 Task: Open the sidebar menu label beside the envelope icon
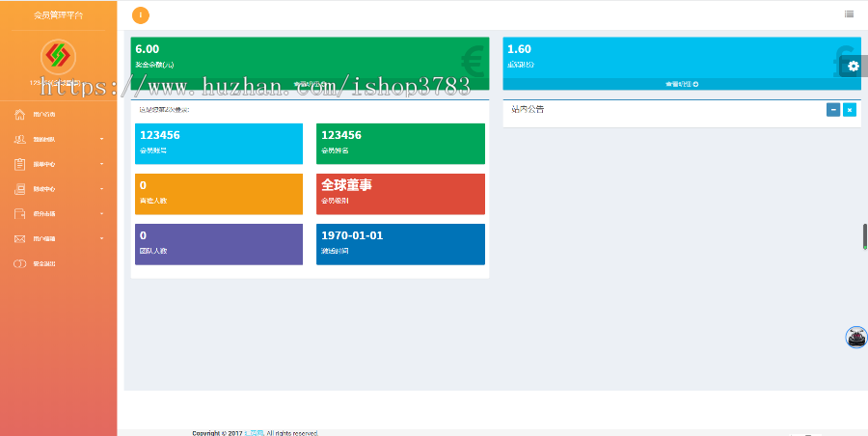(44, 239)
